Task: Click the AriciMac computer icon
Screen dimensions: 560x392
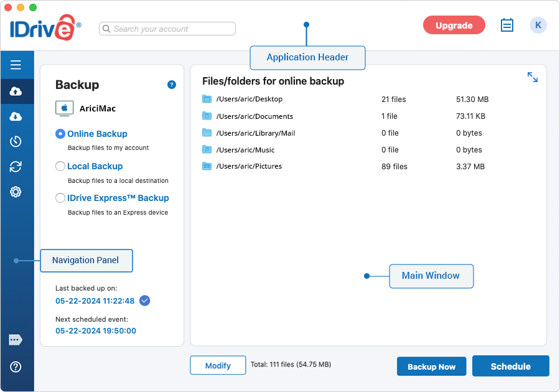Action: click(x=65, y=108)
